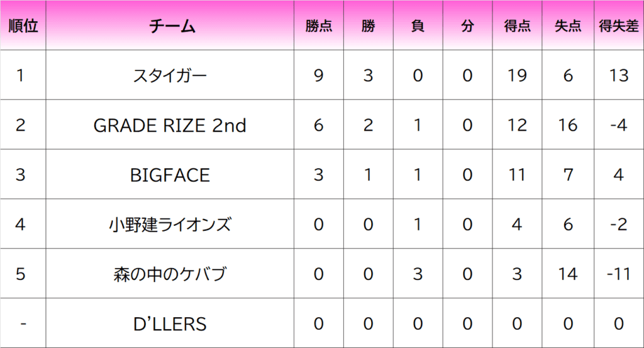Click the 負 column header
Screen dimensions: 644x348
(418, 26)
